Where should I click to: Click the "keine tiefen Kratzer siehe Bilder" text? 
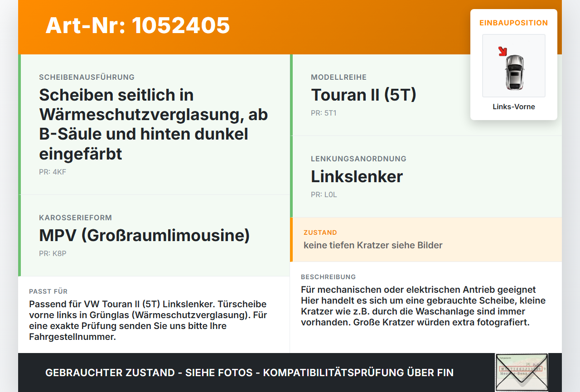[373, 245]
